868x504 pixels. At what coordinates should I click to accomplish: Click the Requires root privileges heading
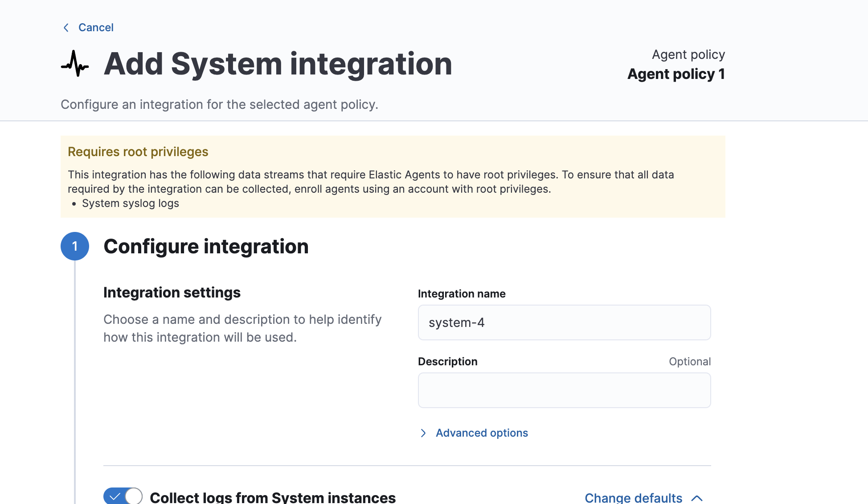[138, 152]
